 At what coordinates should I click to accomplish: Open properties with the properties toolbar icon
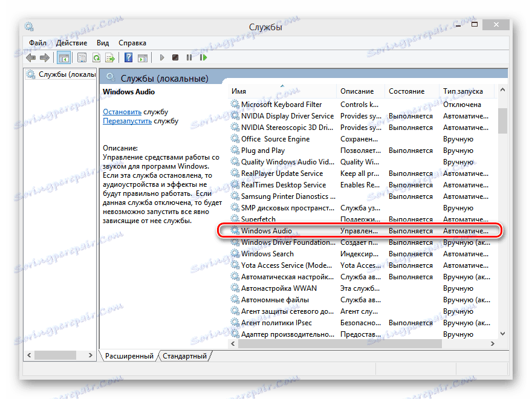click(x=82, y=57)
